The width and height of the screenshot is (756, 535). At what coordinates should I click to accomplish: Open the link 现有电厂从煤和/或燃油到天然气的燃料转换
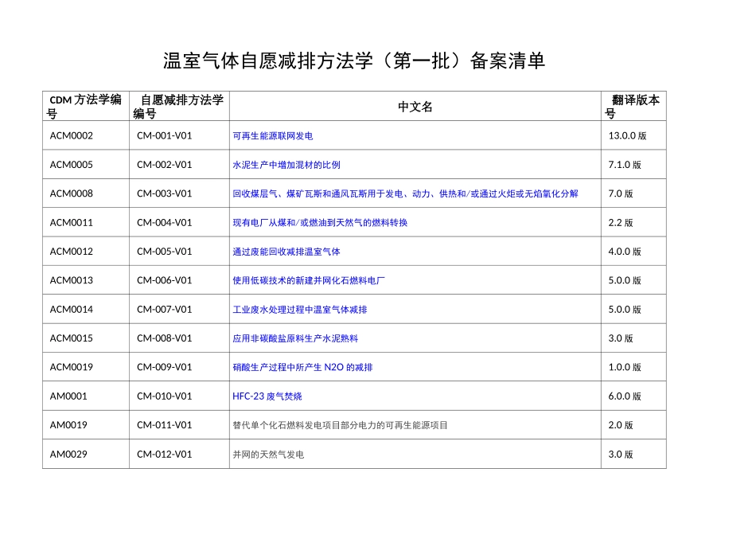pyautogui.click(x=320, y=223)
